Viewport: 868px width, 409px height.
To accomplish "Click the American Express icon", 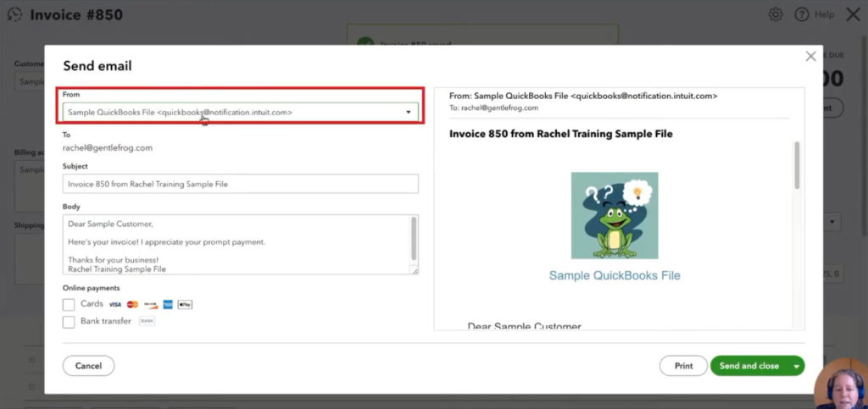I will point(168,304).
